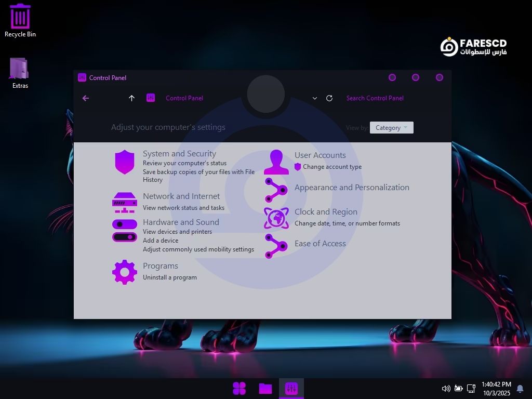Refresh the Control Panel view
This screenshot has height=399, width=532.
329,98
